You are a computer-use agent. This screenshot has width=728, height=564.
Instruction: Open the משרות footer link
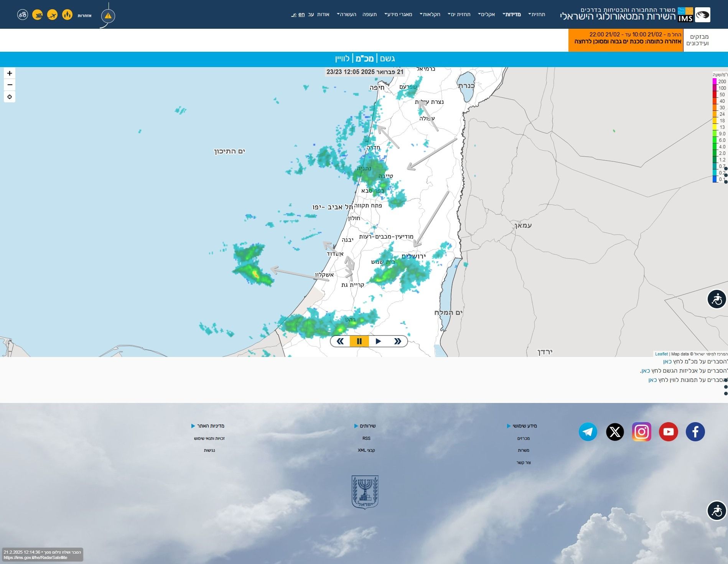tap(523, 450)
